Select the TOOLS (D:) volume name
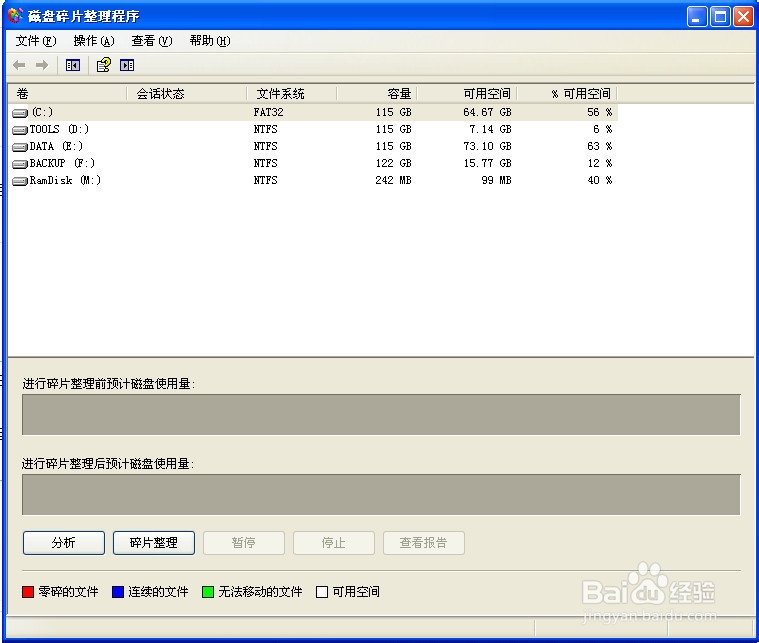This screenshot has height=643, width=759. click(x=59, y=129)
